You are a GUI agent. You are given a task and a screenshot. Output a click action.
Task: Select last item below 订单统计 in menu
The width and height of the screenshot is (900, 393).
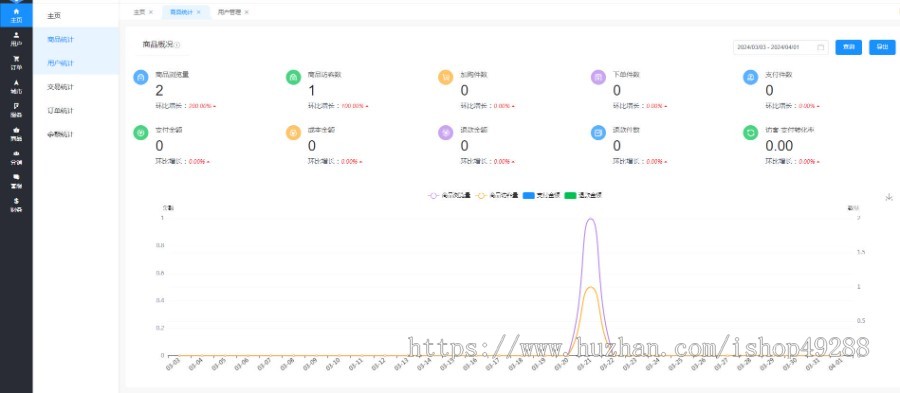[x=76, y=134]
